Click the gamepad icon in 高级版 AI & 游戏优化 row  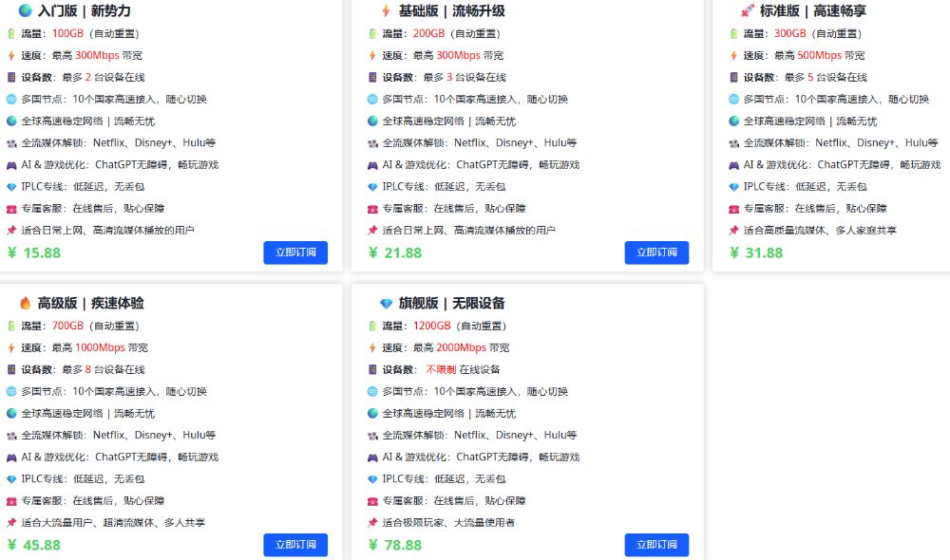(11, 457)
